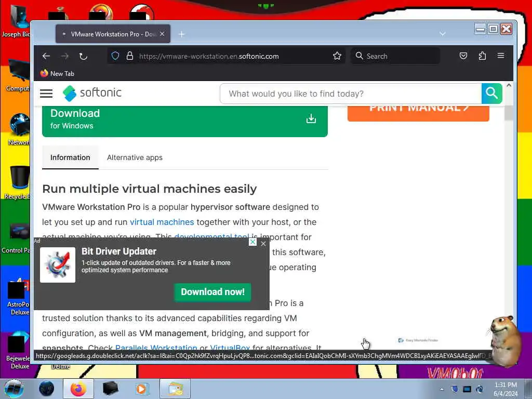Click the Bit Driver Updater ad thumbnail
Image resolution: width=532 pixels, height=399 pixels.
click(x=58, y=264)
